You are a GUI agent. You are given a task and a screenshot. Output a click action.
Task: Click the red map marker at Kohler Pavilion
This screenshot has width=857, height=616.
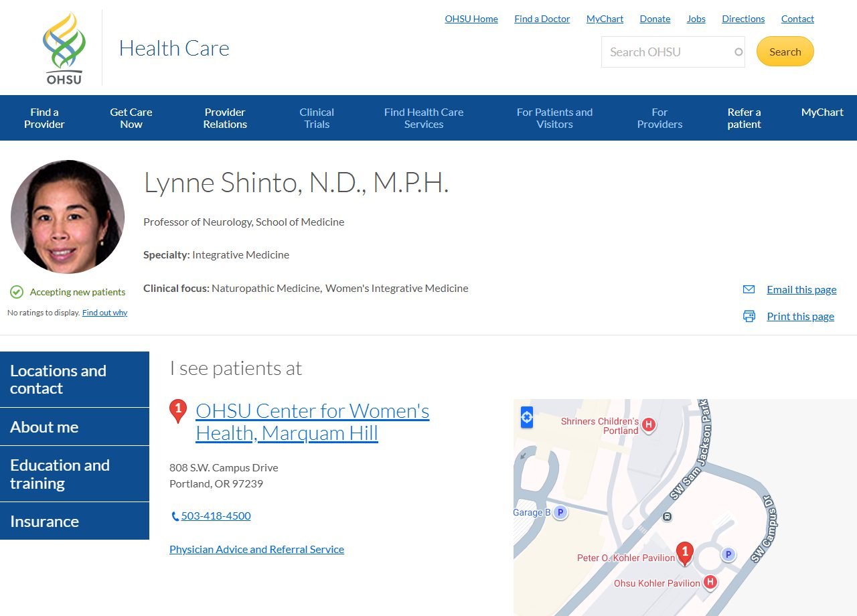coord(684,554)
